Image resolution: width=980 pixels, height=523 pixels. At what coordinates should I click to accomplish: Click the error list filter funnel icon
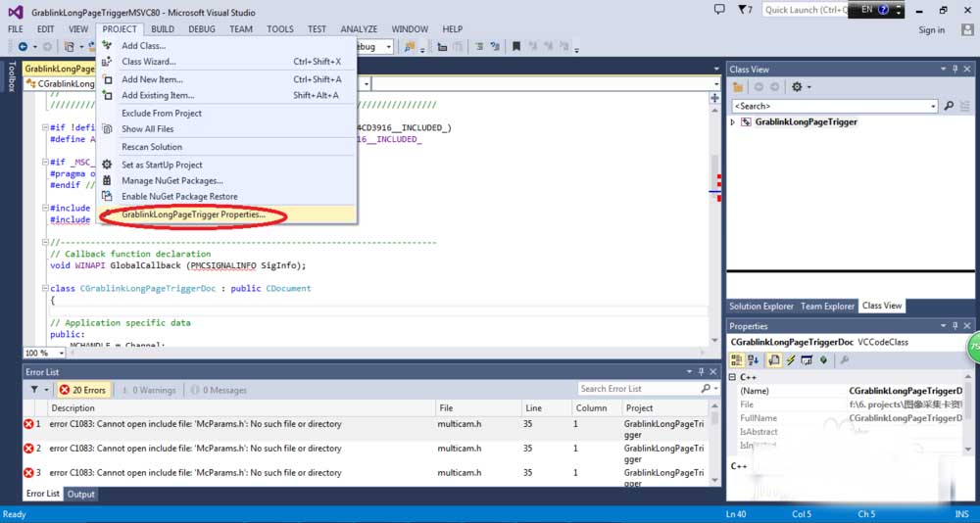[34, 389]
